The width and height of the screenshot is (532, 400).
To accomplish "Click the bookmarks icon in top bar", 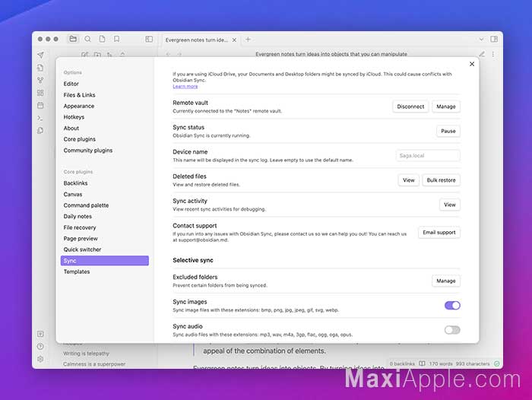I will coord(117,39).
